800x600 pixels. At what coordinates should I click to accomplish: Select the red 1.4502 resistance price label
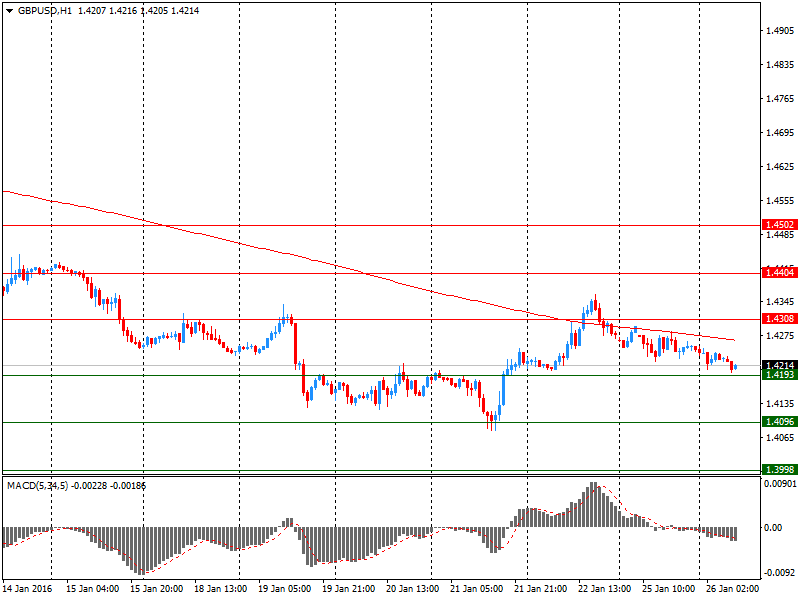(780, 225)
